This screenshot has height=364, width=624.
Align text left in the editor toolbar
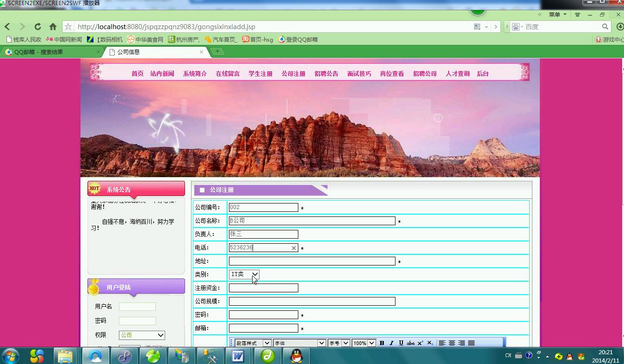(x=442, y=343)
